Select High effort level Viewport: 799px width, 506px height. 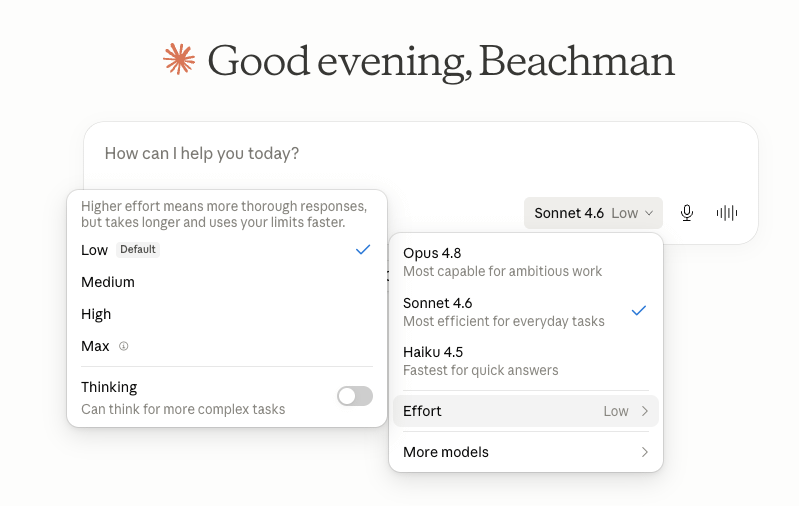tap(227, 314)
